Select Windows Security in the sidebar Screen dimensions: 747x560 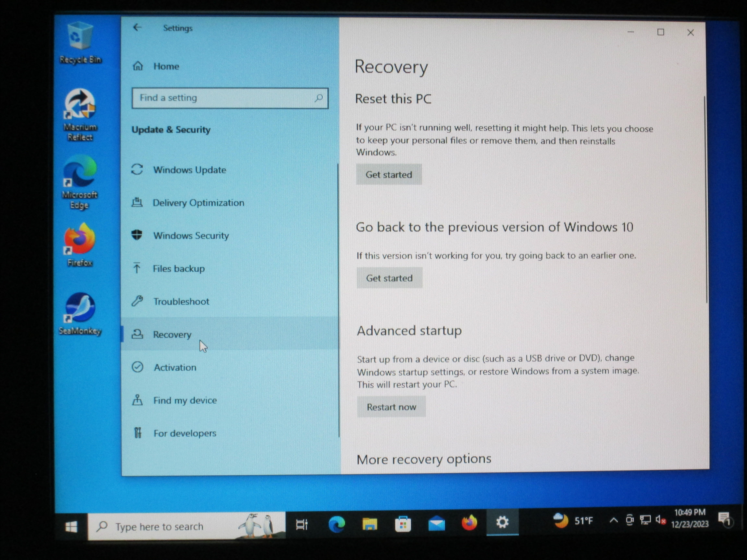[x=230, y=235]
